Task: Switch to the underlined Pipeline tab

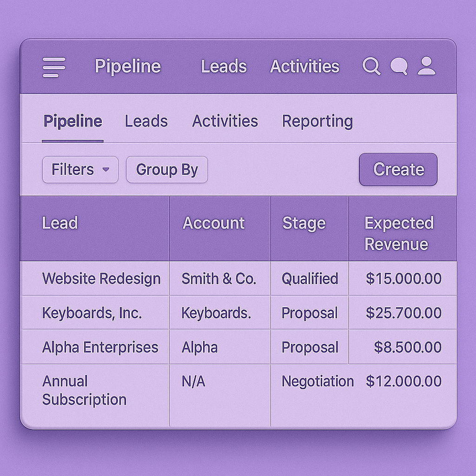Action: click(73, 121)
